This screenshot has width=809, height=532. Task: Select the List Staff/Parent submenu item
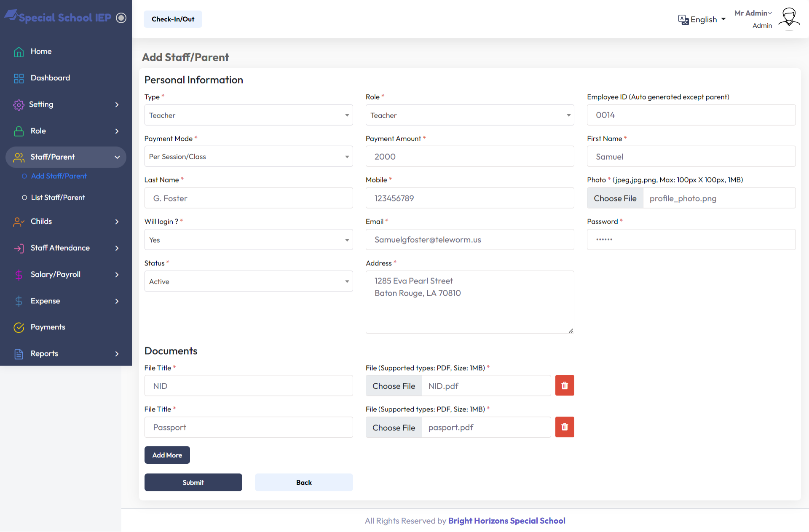[58, 198]
